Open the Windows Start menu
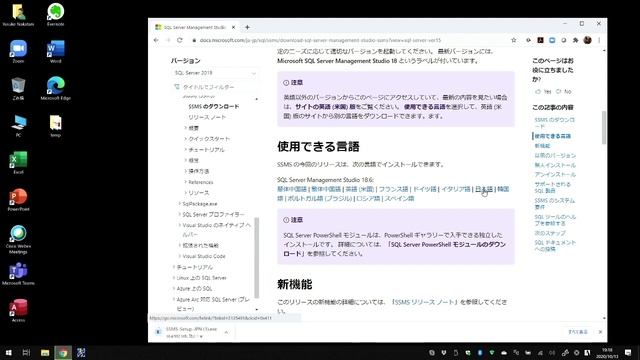 pyautogui.click(x=9, y=353)
